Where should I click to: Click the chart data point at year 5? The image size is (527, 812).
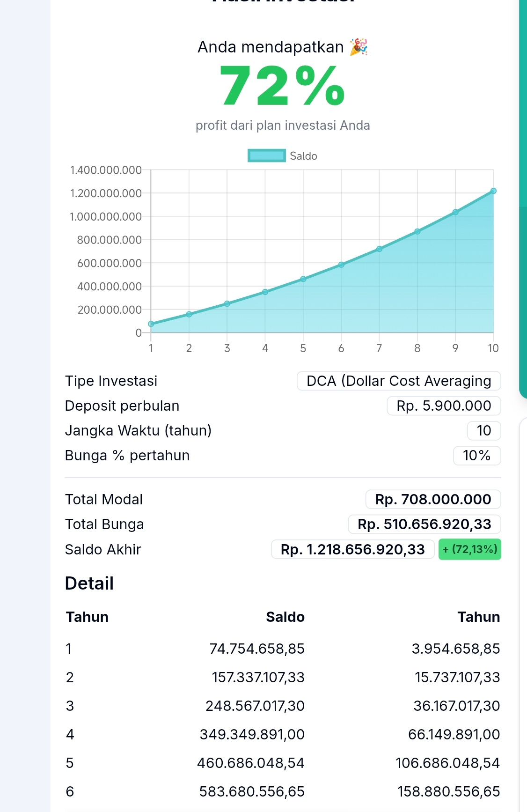303,279
